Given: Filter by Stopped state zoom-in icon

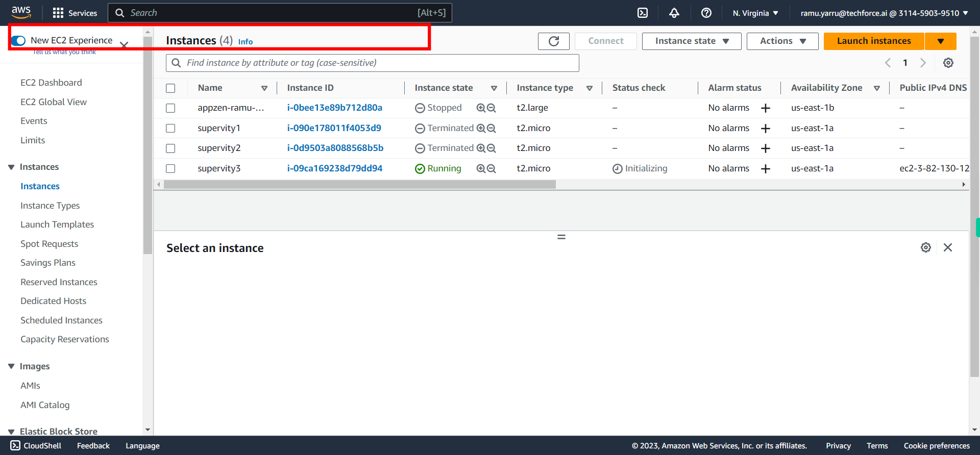Looking at the screenshot, I should point(481,108).
